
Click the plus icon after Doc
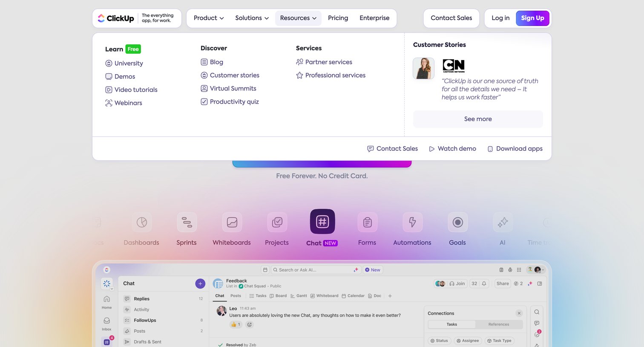[390, 296]
